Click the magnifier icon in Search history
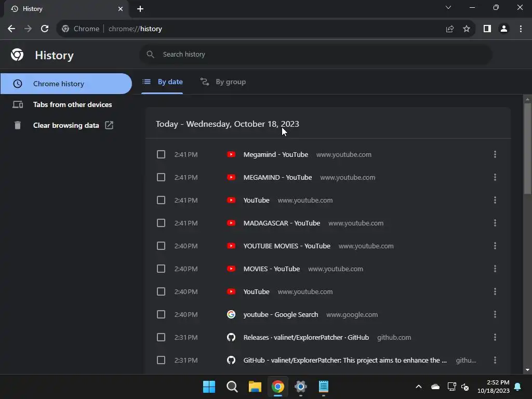 [150, 54]
